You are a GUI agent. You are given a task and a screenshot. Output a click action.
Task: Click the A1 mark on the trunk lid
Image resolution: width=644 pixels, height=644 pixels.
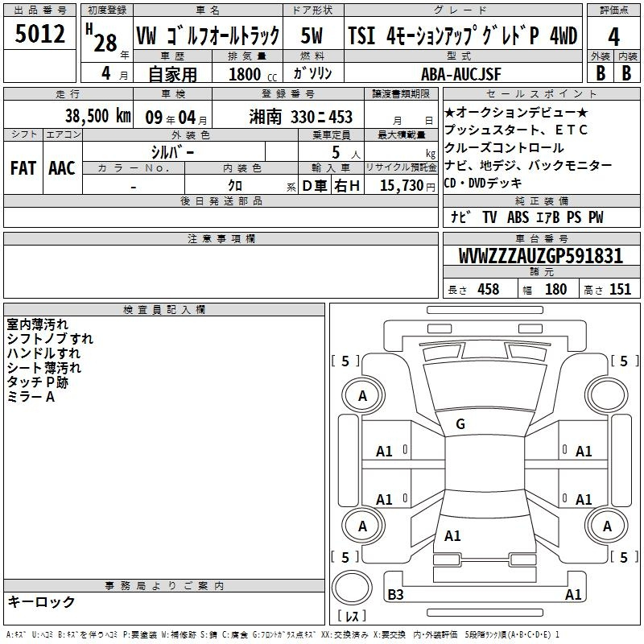[x=452, y=535]
